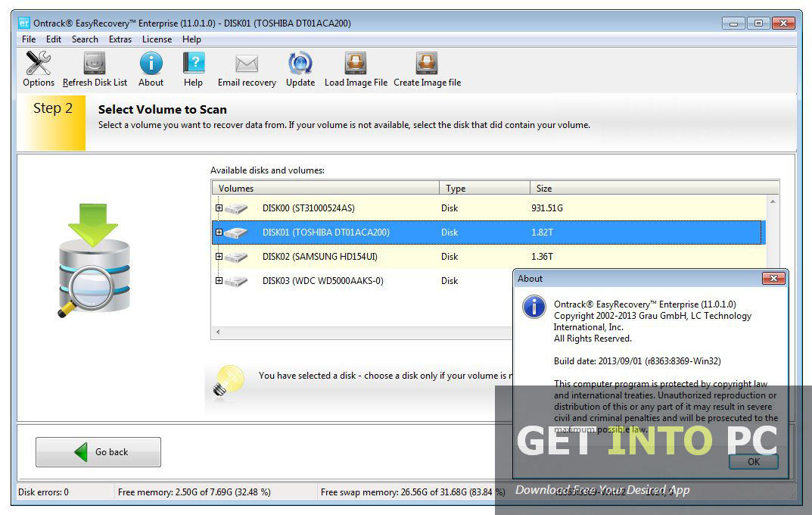
Task: Click Refresh Disk List toolbar icon
Action: tap(95, 63)
